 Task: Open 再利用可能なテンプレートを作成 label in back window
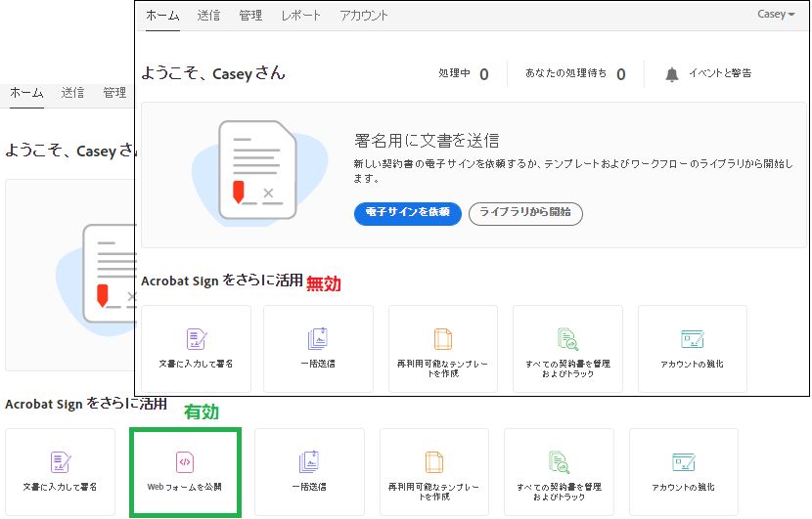click(434, 492)
